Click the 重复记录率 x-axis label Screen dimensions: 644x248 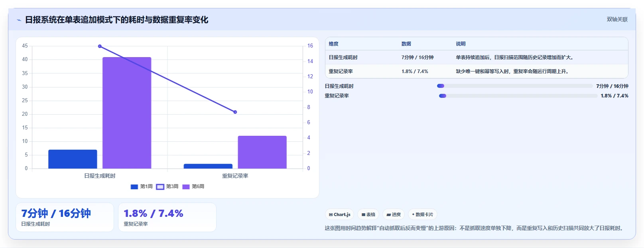235,176
